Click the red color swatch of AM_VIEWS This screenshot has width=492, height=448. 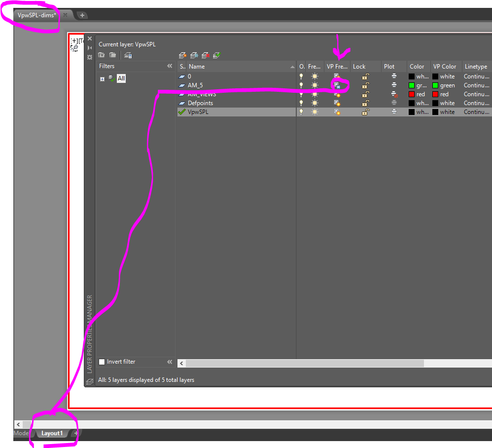tap(413, 94)
